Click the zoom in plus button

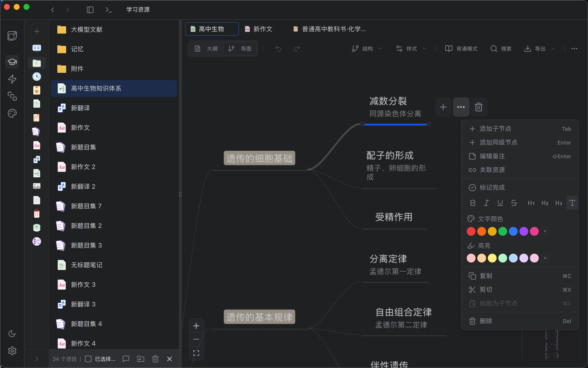(196, 326)
